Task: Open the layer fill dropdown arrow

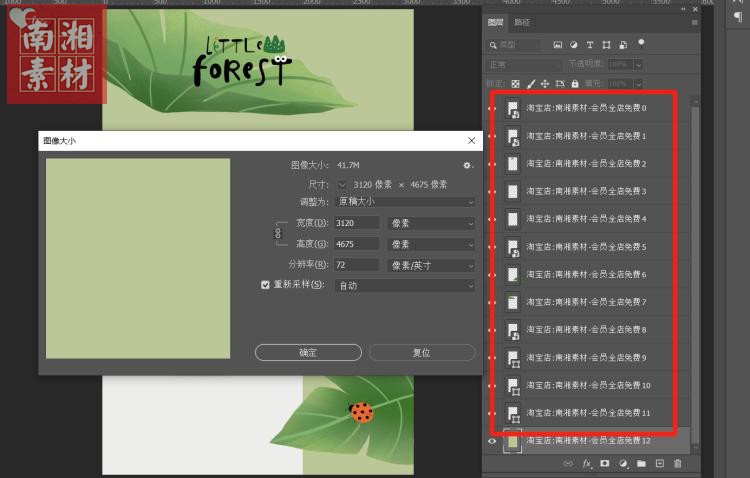Action: pos(639,84)
